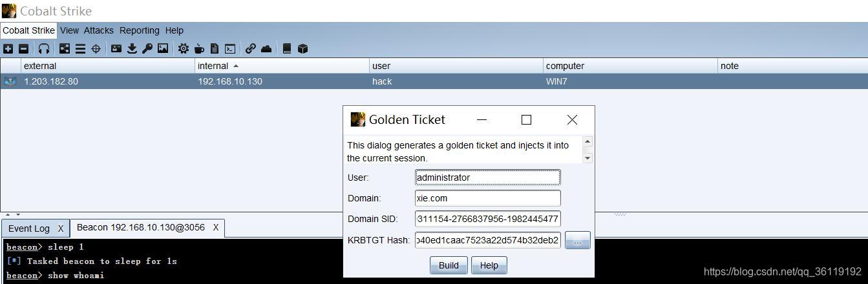
Task: Click the coffee cup Java applet icon
Action: pyautogui.click(x=199, y=48)
